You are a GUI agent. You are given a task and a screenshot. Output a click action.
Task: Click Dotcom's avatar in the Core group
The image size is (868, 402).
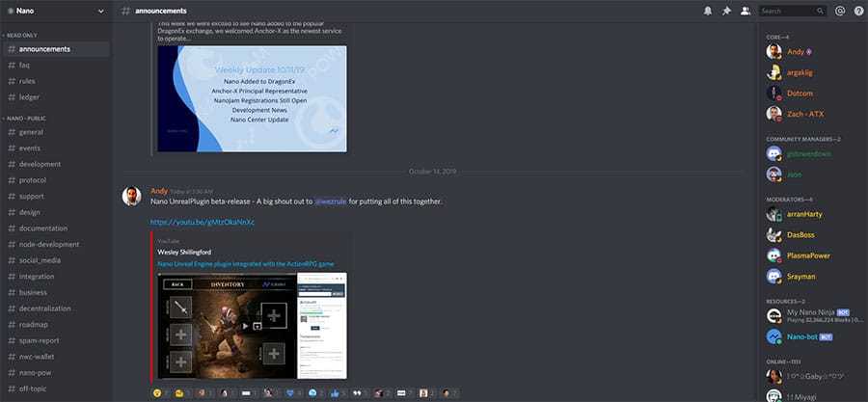click(x=773, y=93)
